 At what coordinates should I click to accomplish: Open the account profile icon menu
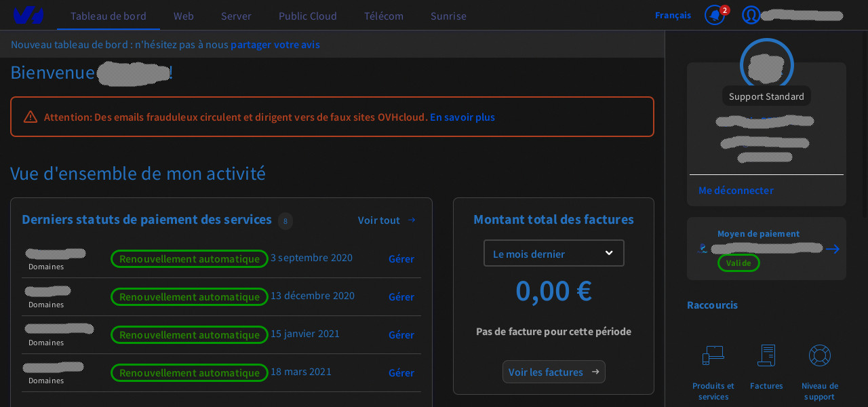tap(751, 14)
